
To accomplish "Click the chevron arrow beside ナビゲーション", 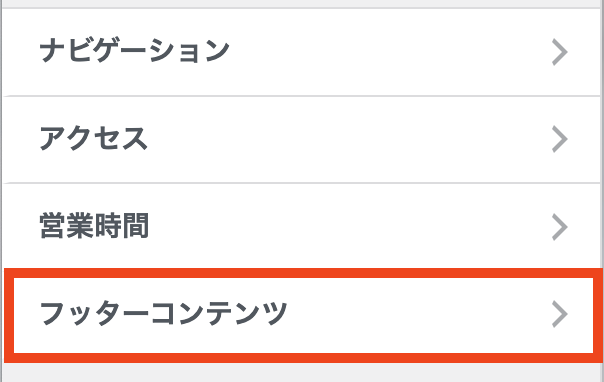I will [x=559, y=52].
